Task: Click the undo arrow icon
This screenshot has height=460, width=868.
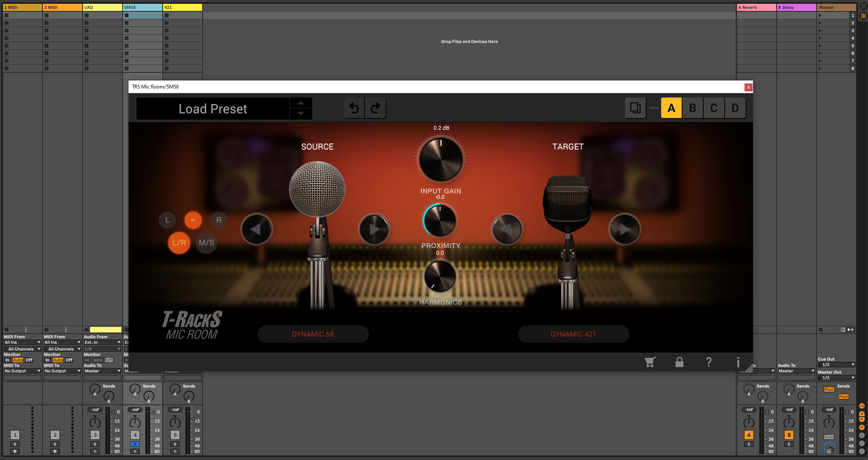Action: pyautogui.click(x=354, y=108)
